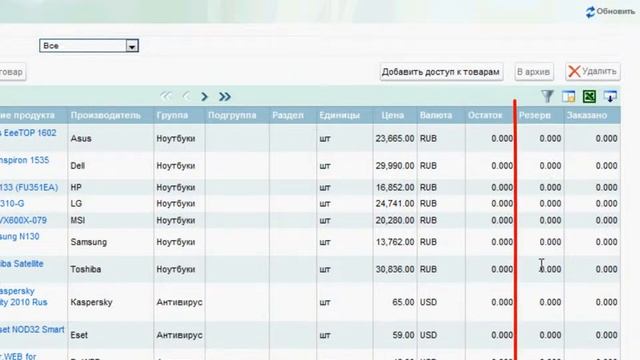Click the import download icon
The width and height of the screenshot is (640, 360).
pos(610,96)
